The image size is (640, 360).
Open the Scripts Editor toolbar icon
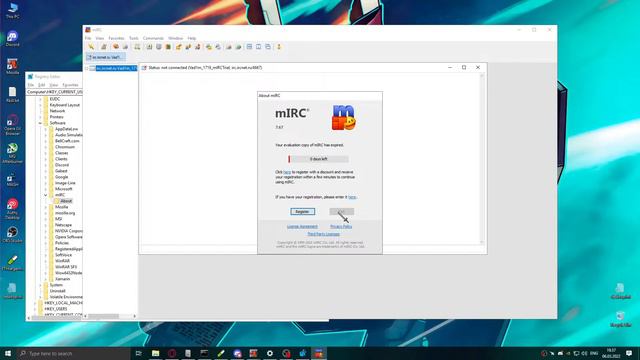tap(137, 47)
